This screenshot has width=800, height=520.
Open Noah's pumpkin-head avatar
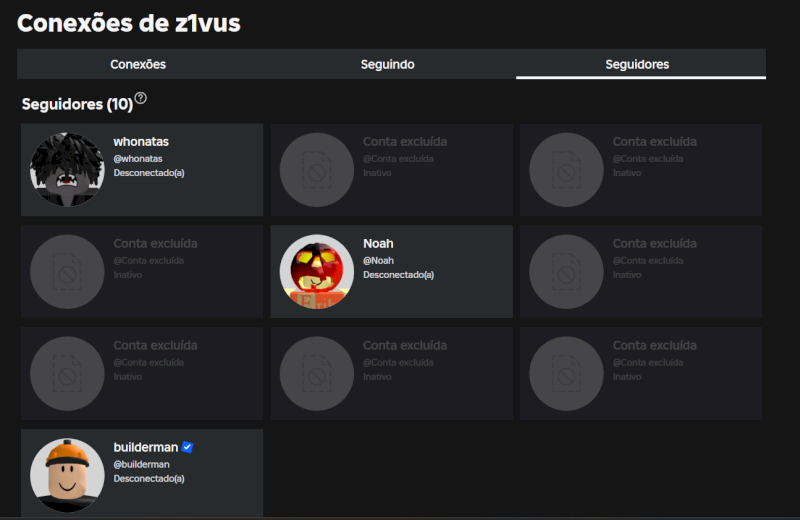pos(317,272)
